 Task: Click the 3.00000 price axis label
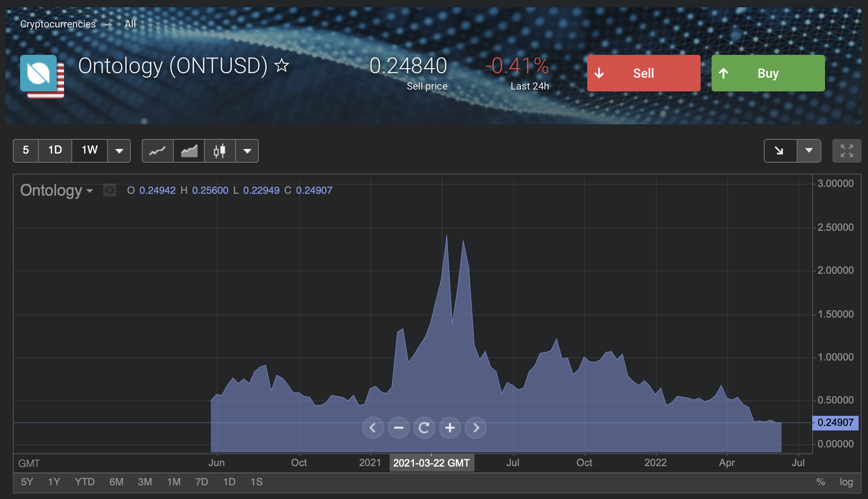pyautogui.click(x=836, y=183)
